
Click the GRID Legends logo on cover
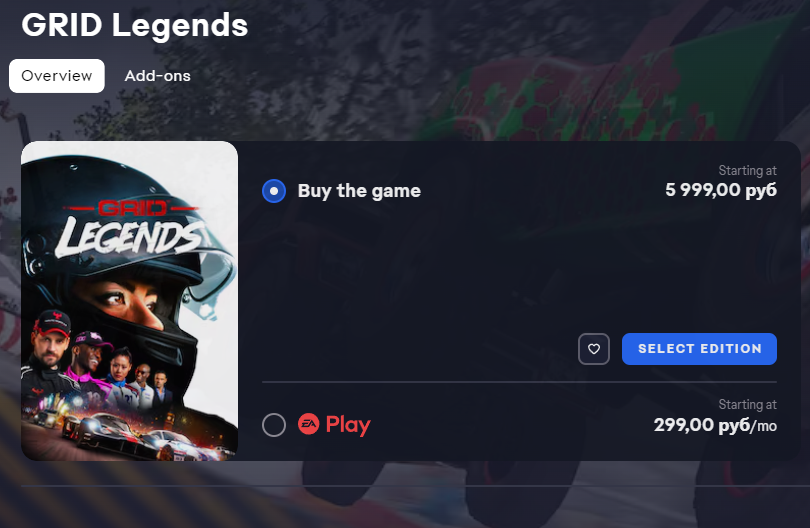(x=129, y=229)
